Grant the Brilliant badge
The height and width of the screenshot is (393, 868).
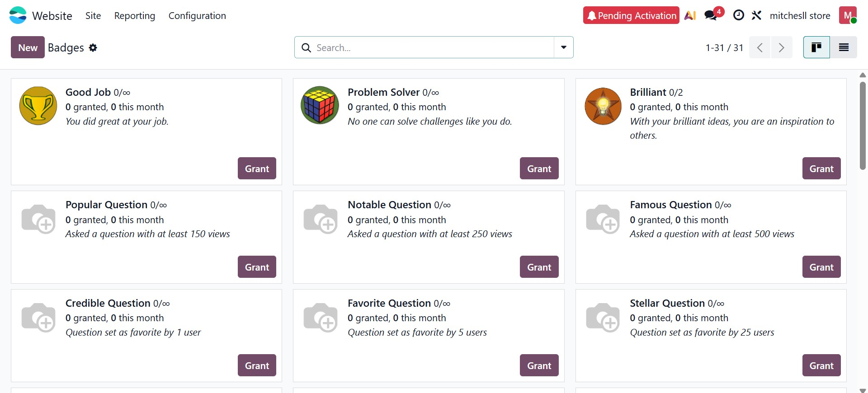[x=821, y=168]
